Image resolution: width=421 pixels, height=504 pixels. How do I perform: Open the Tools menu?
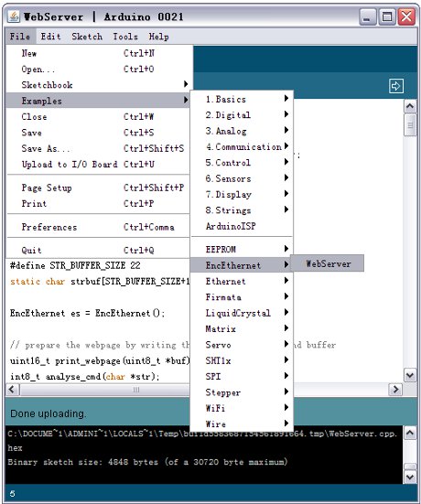(x=125, y=37)
